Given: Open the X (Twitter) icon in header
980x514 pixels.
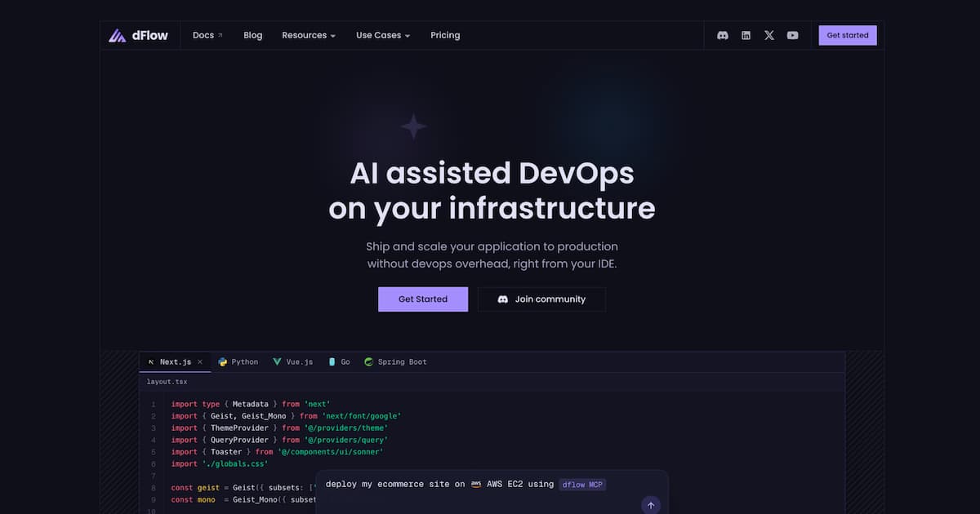Looking at the screenshot, I should [769, 35].
